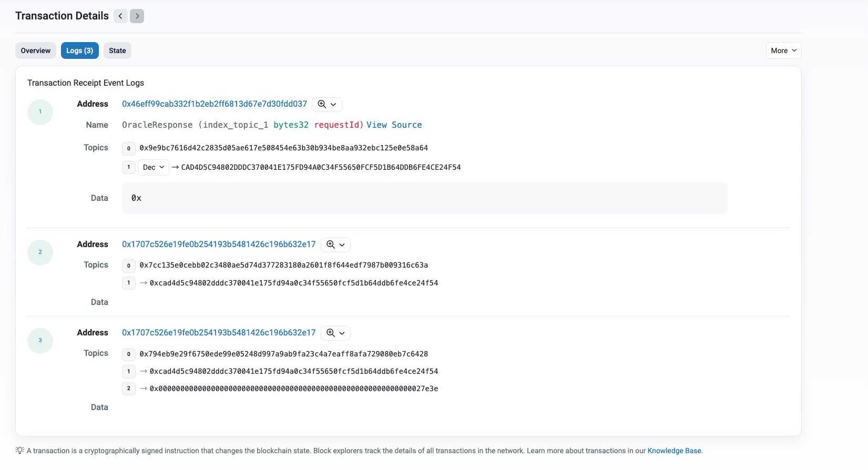Click magnifier icon beside log 3 address
The image size is (868, 470).
point(330,333)
